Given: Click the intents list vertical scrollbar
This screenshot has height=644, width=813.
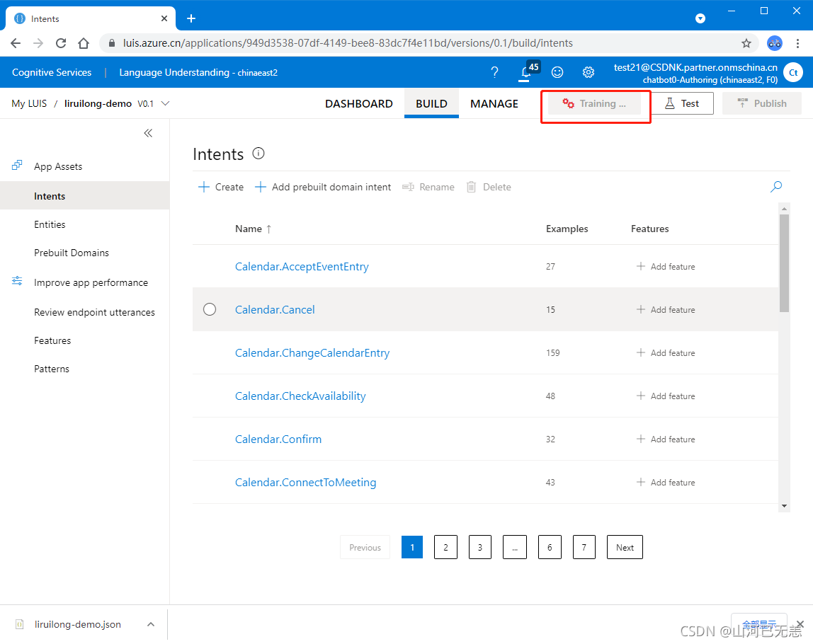Looking at the screenshot, I should click(784, 263).
